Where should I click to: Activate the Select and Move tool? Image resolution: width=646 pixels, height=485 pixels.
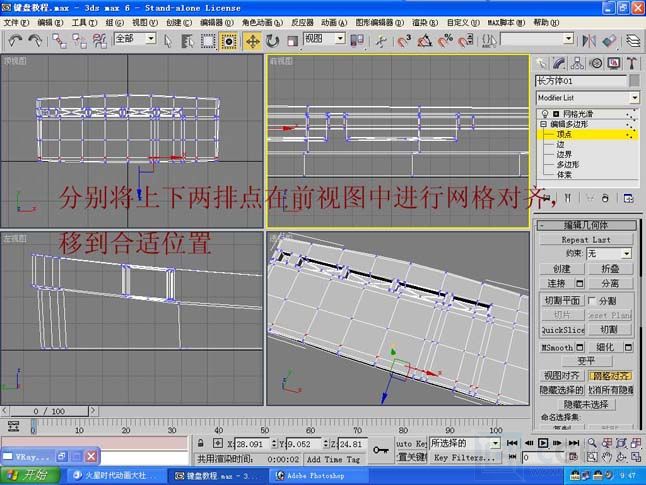pos(252,41)
